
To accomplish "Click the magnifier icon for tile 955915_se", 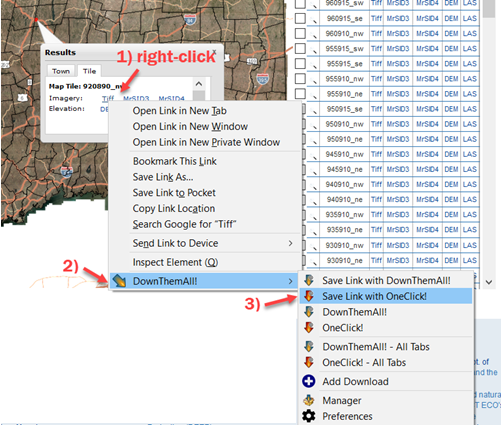I will click(313, 65).
